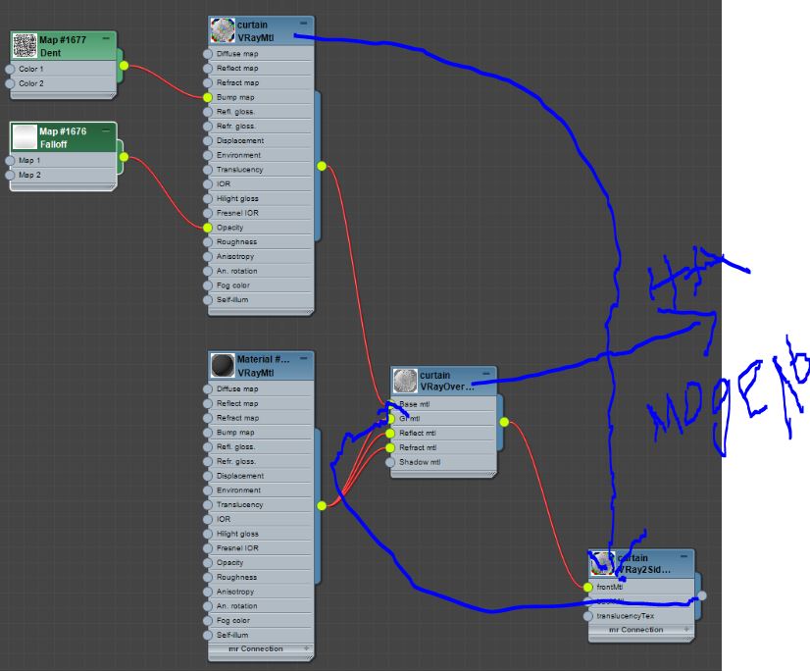Collapse the curtain VRayMtl node with minus
The image size is (810, 672).
pos(304,22)
